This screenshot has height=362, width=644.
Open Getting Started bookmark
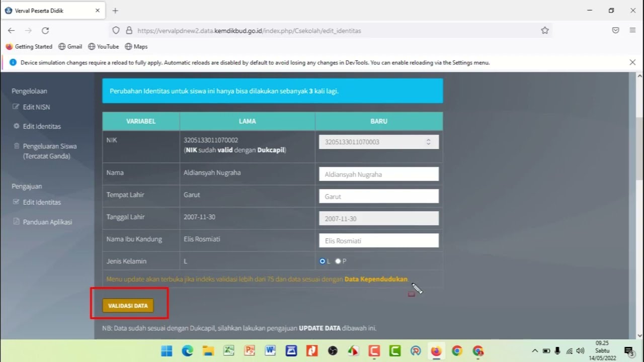pos(29,46)
